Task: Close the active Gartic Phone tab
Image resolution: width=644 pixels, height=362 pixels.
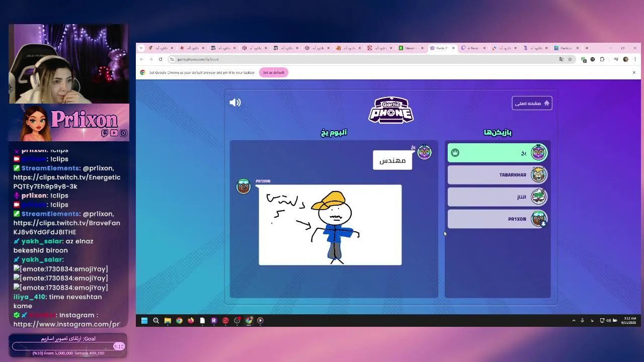Action: [x=453, y=48]
